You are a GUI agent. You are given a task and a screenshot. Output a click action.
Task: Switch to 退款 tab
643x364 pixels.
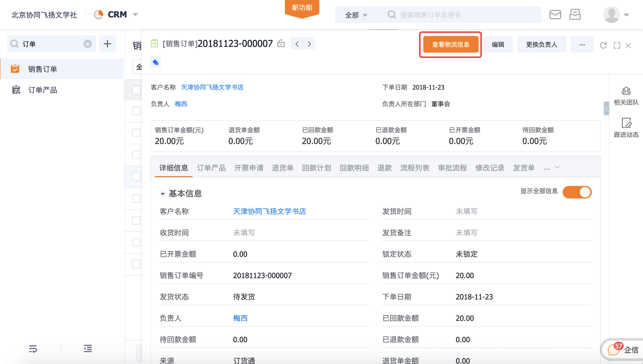point(385,168)
